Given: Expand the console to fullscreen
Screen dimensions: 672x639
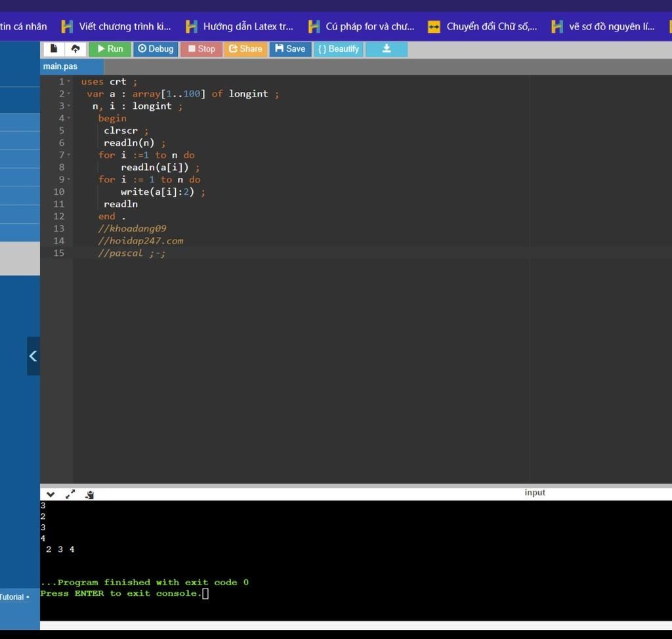Looking at the screenshot, I should (x=70, y=494).
